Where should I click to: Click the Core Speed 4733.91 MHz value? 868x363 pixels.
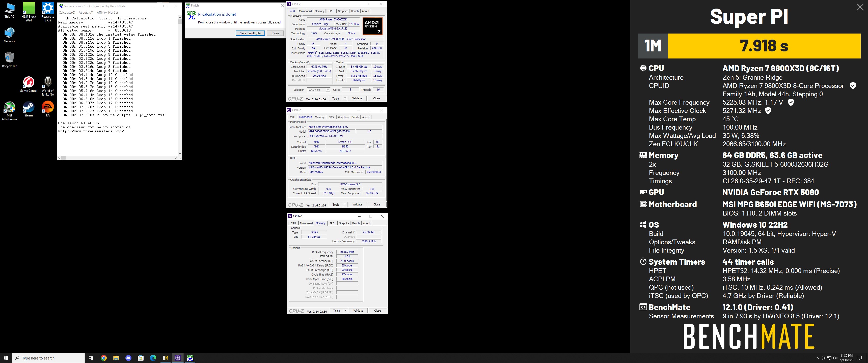click(319, 67)
